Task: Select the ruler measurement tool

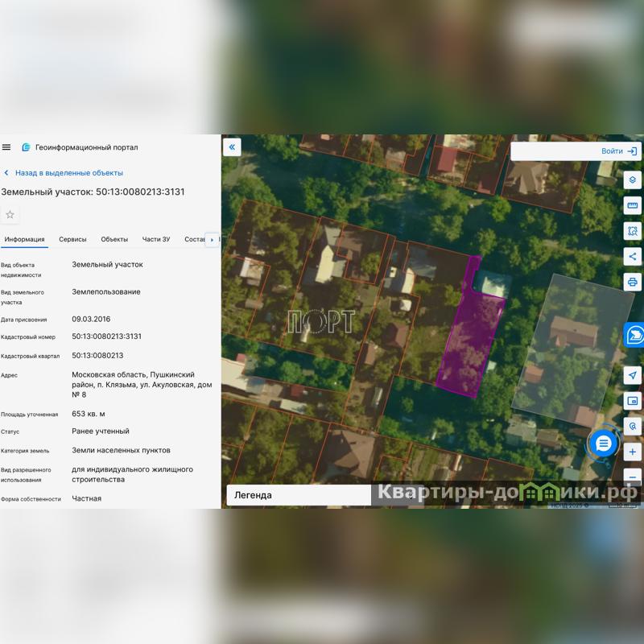Action: (633, 205)
